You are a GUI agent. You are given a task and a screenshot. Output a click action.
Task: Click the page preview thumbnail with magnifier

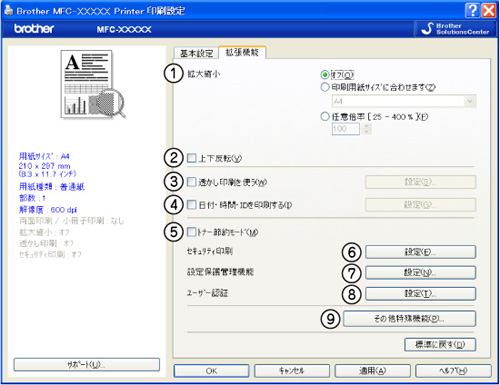click(x=93, y=84)
